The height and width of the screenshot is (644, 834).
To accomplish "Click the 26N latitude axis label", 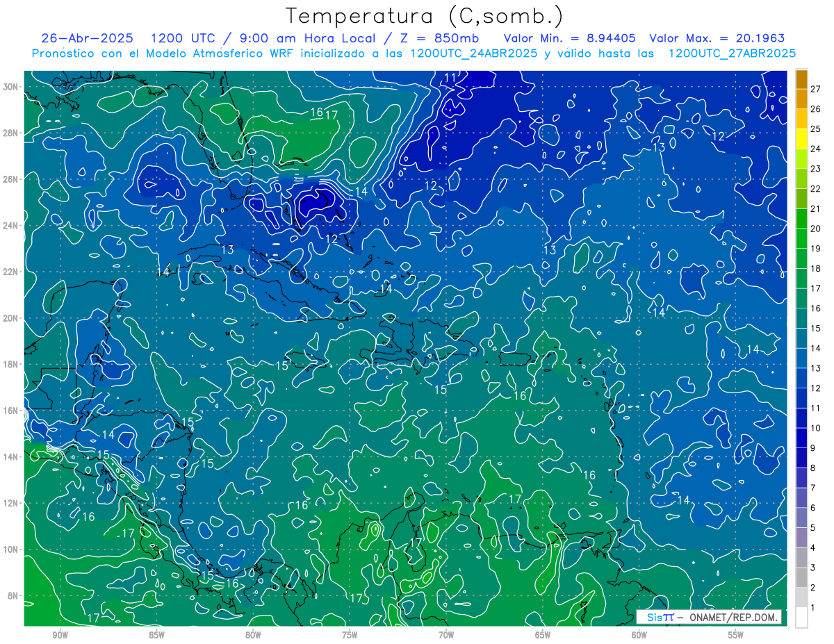I will pyautogui.click(x=10, y=179).
